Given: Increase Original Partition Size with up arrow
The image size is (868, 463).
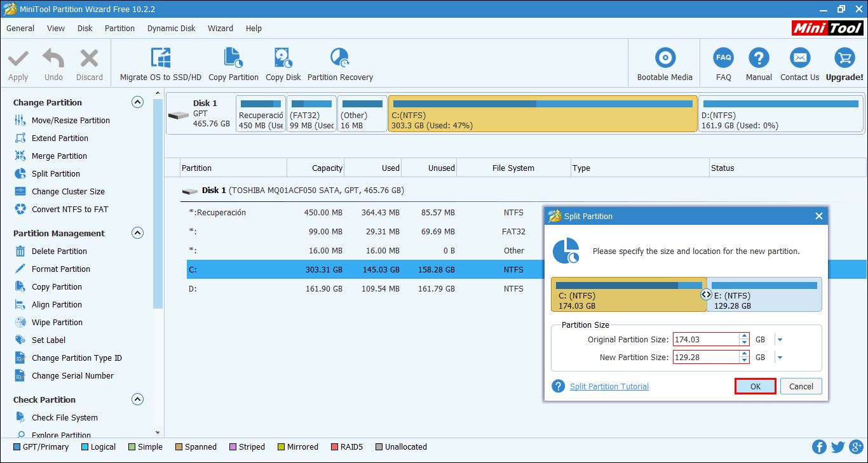Looking at the screenshot, I should point(744,337).
